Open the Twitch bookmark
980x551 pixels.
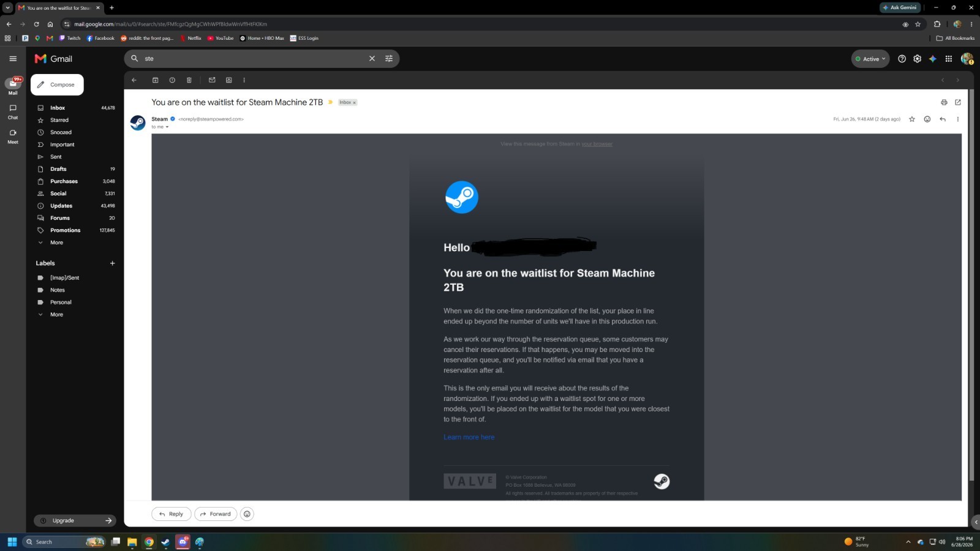[x=70, y=38]
